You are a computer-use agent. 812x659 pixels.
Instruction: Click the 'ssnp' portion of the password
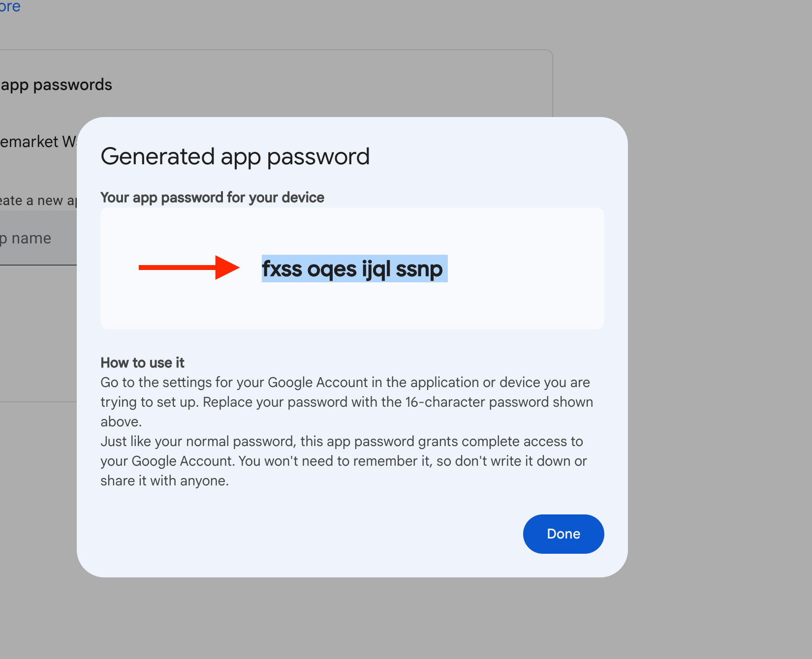419,269
